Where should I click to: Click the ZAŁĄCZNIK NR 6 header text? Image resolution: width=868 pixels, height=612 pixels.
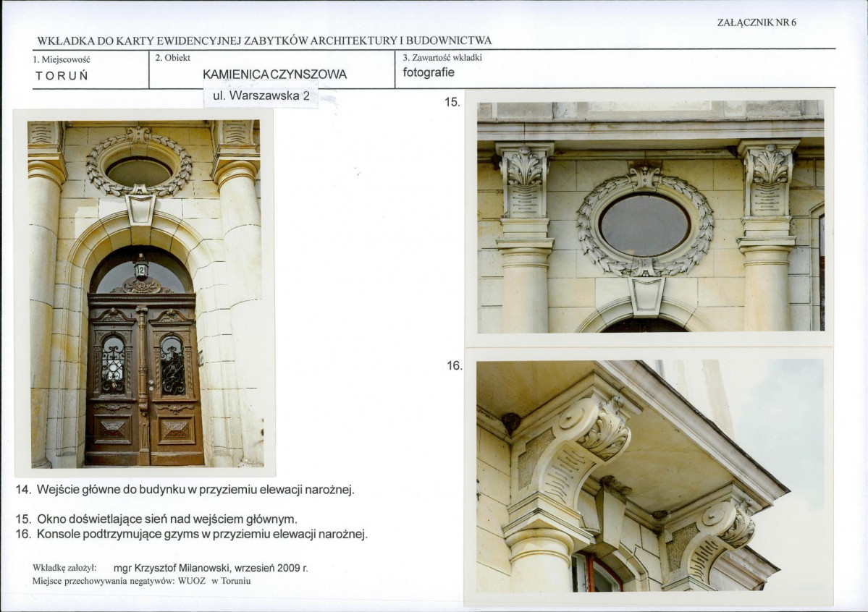(x=757, y=22)
